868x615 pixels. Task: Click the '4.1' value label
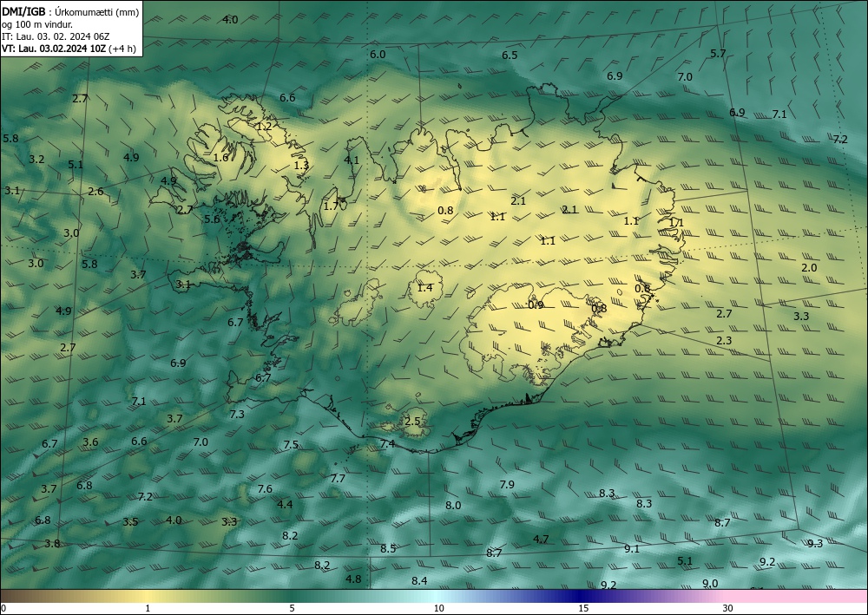click(352, 160)
